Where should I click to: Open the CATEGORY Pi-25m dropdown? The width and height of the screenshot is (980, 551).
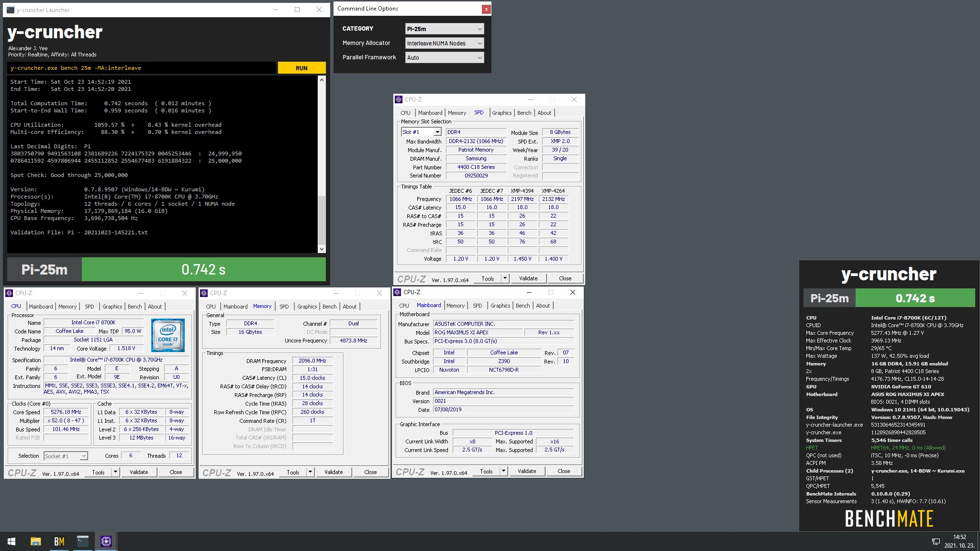click(x=445, y=29)
